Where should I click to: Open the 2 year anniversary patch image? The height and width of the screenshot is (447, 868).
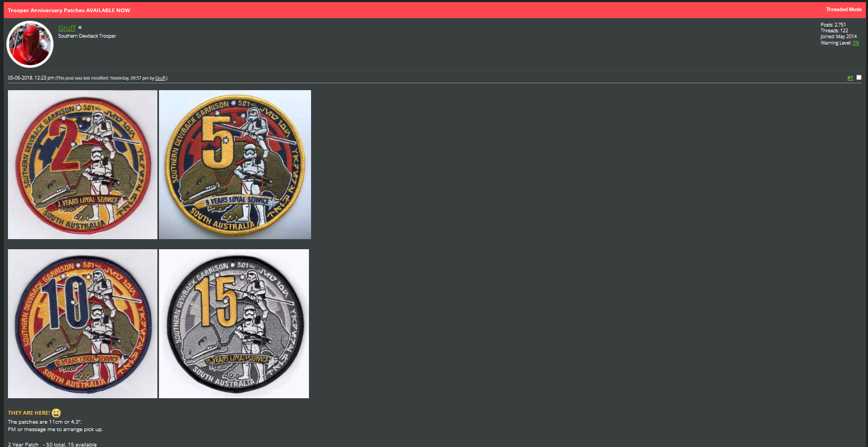[x=83, y=164]
